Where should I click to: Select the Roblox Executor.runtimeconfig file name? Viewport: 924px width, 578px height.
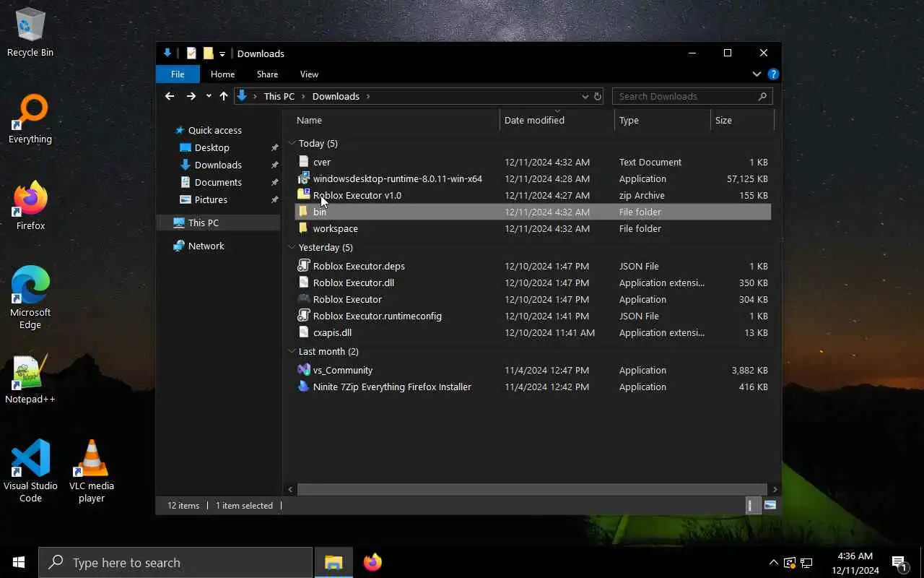click(378, 316)
